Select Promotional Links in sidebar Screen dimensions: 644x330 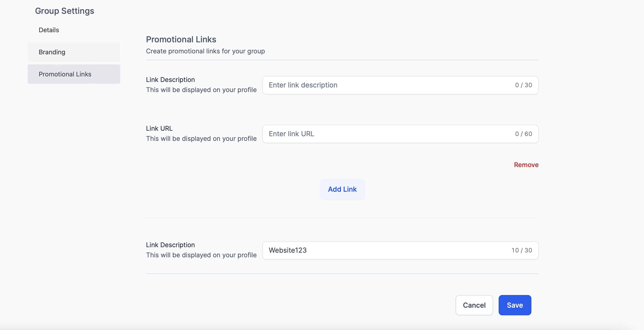65,74
